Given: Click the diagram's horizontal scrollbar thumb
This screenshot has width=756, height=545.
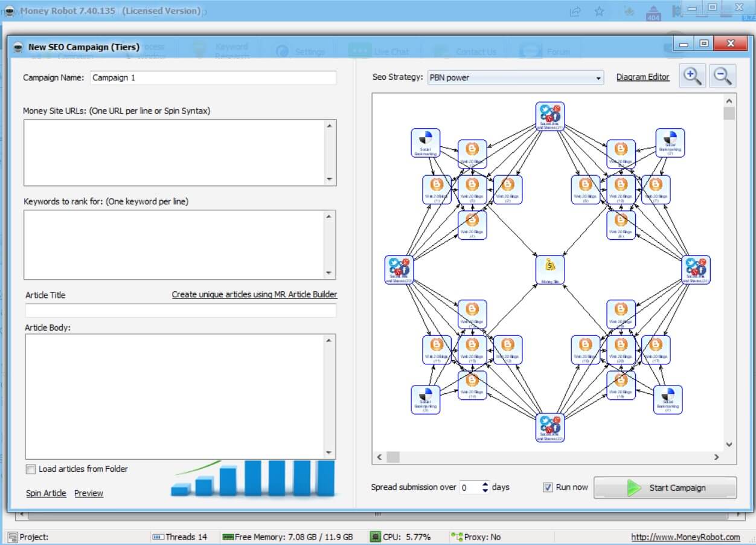Looking at the screenshot, I should (x=393, y=457).
